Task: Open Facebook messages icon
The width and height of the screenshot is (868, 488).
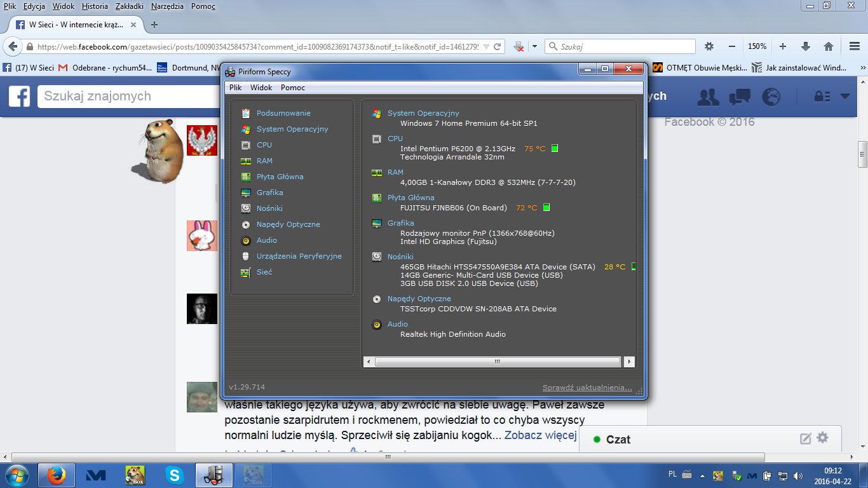Action: pos(740,97)
